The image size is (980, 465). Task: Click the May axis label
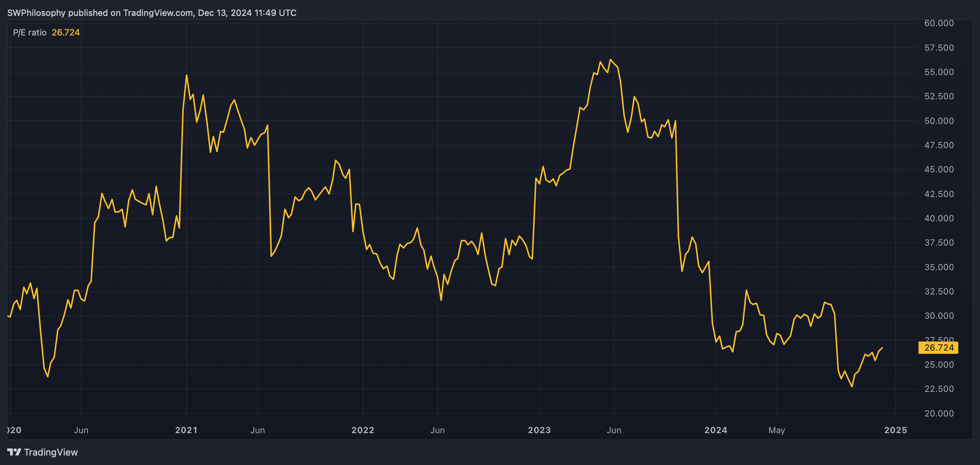(776, 430)
